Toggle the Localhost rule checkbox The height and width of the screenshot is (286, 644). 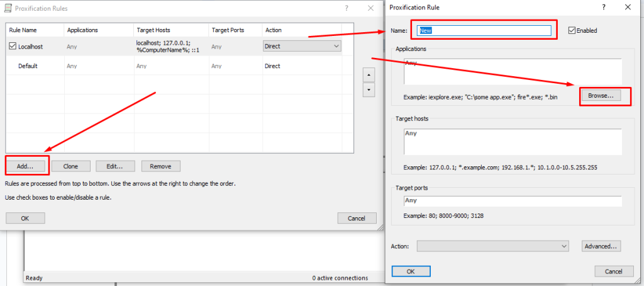coord(13,46)
